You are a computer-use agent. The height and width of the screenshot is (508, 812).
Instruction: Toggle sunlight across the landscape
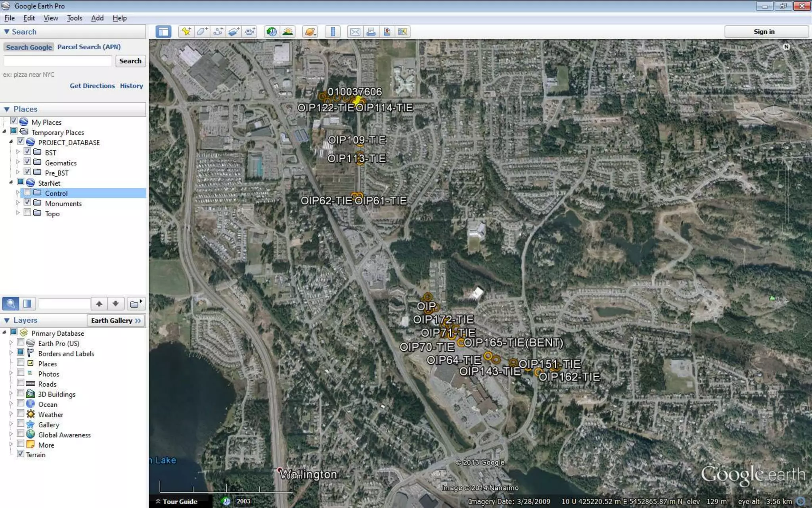pyautogui.click(x=288, y=32)
